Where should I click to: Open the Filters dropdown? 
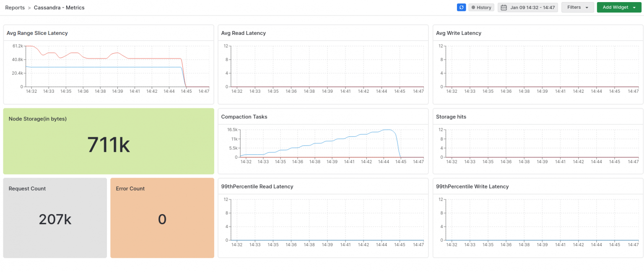[x=577, y=7]
